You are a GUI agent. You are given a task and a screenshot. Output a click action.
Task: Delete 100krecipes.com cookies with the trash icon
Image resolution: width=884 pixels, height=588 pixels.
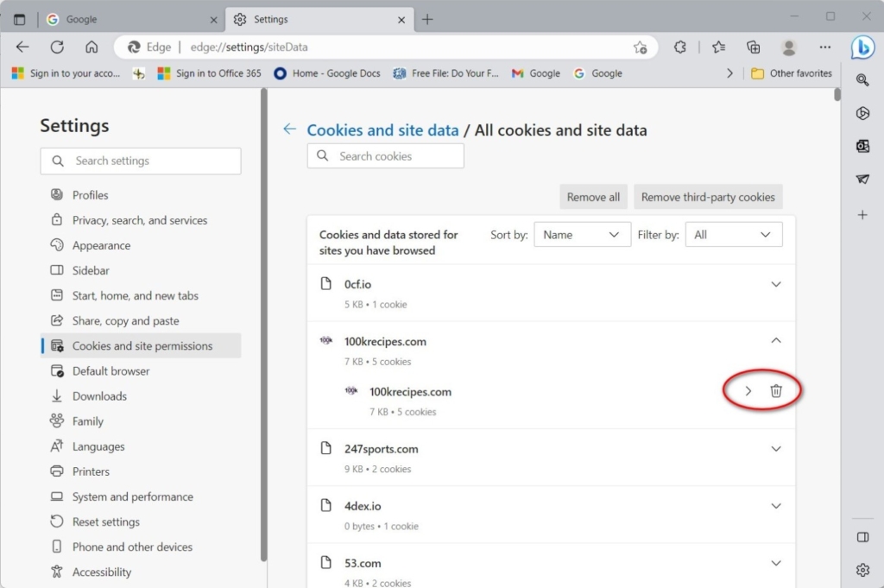tap(776, 390)
